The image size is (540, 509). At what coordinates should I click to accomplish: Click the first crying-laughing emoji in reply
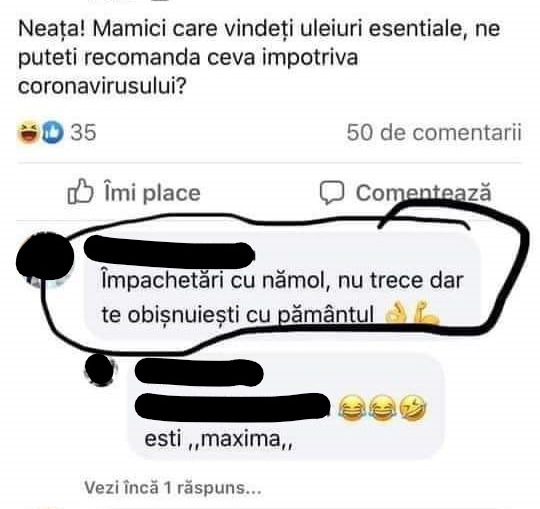352,407
